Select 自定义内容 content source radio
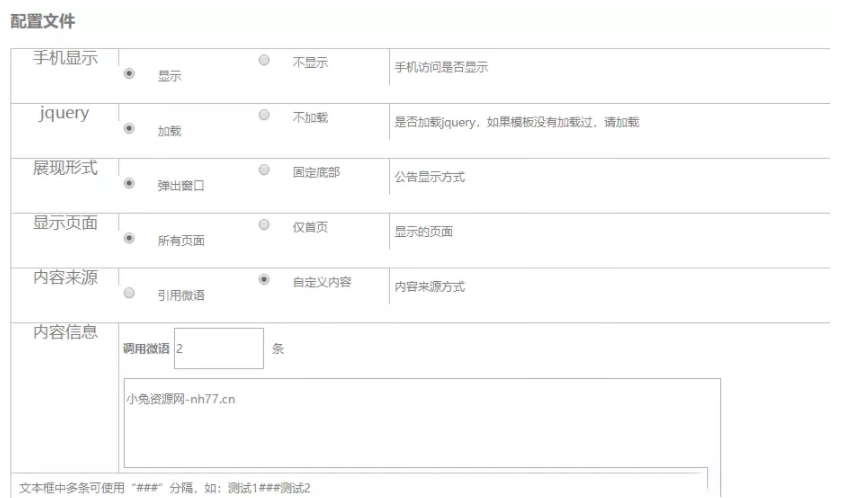The width and height of the screenshot is (843, 498). (264, 279)
